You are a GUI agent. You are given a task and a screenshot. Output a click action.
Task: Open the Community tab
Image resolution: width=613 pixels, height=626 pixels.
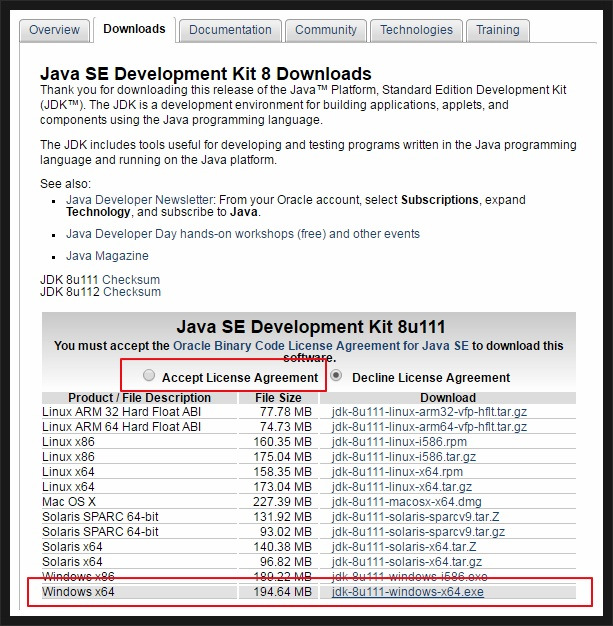(x=325, y=30)
